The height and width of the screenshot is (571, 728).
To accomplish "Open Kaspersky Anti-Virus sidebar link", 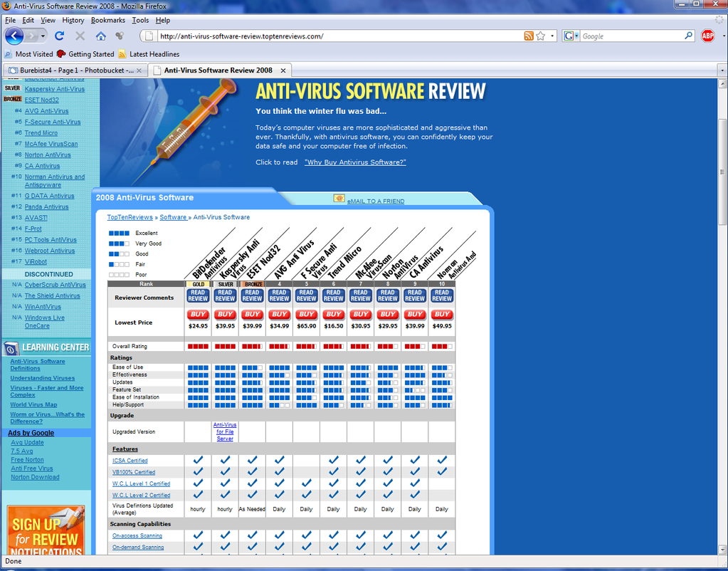I will click(x=55, y=89).
